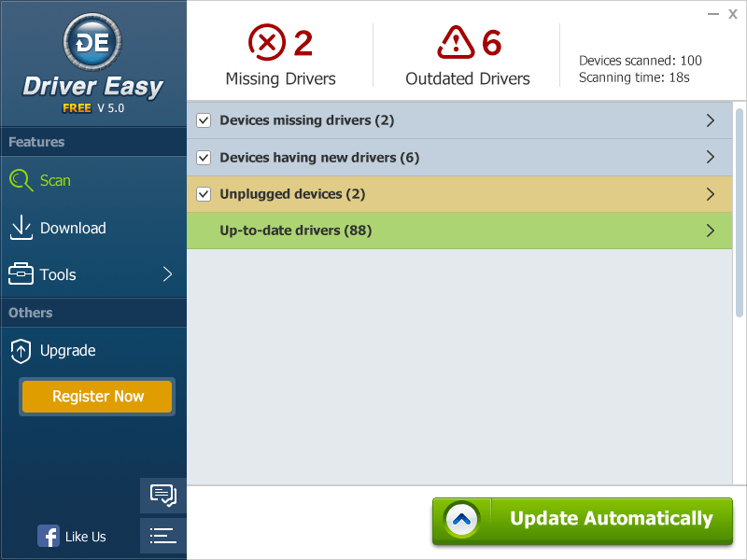Viewport: 747px width, 560px height.
Task: Open the Tools submenu chevron
Action: click(x=166, y=274)
